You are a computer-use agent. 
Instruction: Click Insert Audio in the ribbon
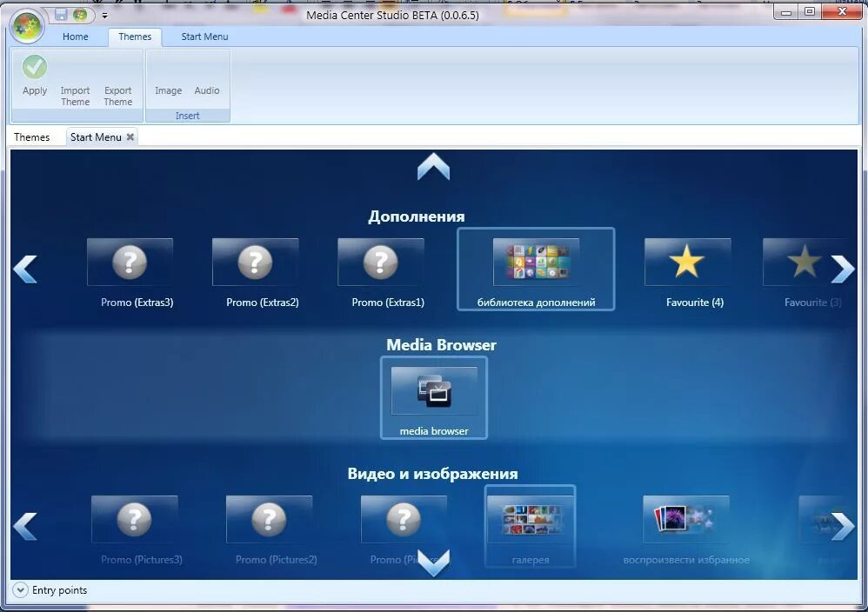click(x=206, y=90)
